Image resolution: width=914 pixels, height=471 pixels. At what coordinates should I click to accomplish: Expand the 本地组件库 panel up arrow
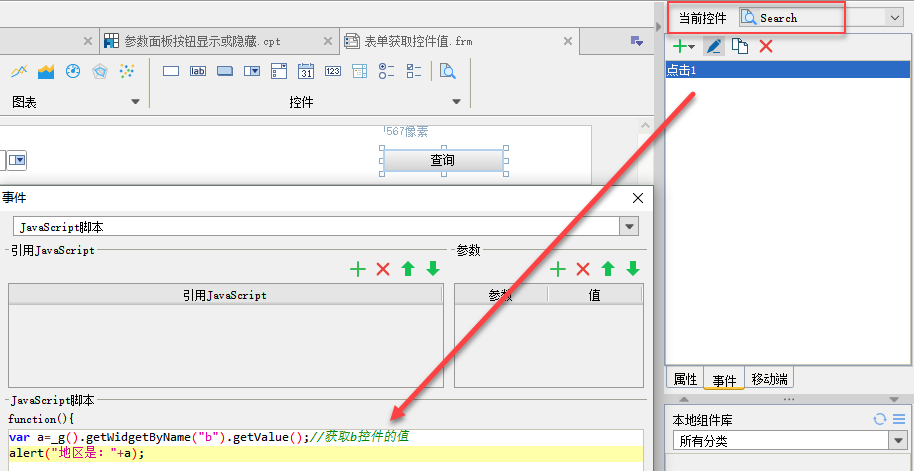tap(684, 399)
